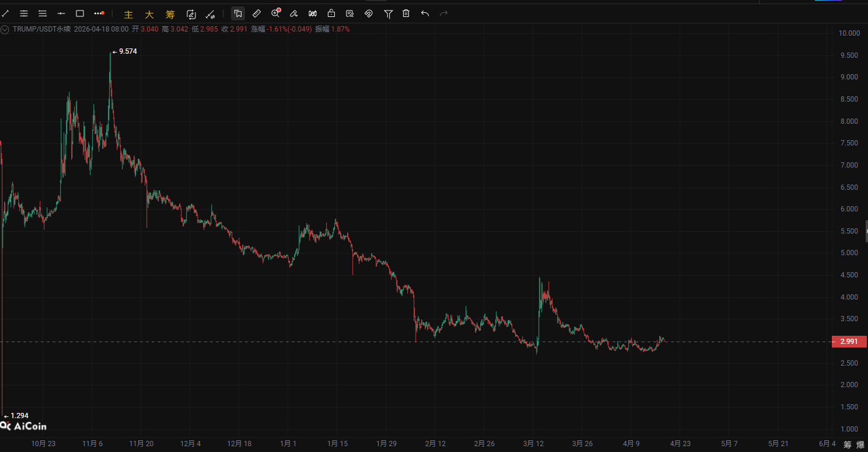Activate the zoom-in magnifier tool
The width and height of the screenshot is (868, 452).
click(276, 13)
